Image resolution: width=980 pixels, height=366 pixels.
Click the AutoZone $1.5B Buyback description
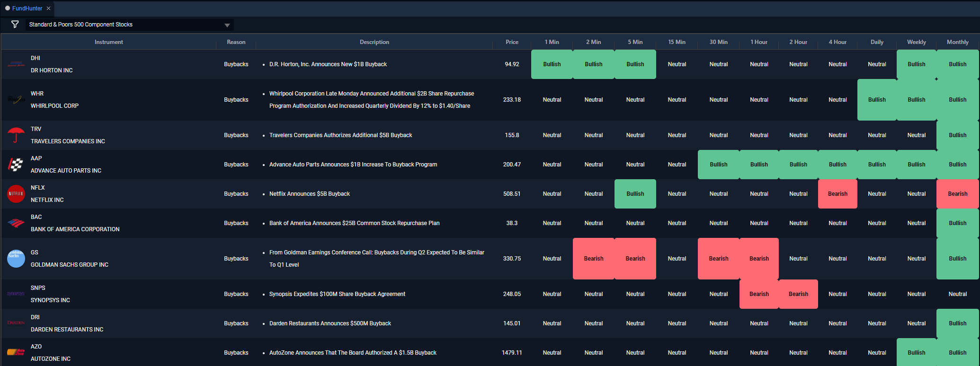[353, 353]
